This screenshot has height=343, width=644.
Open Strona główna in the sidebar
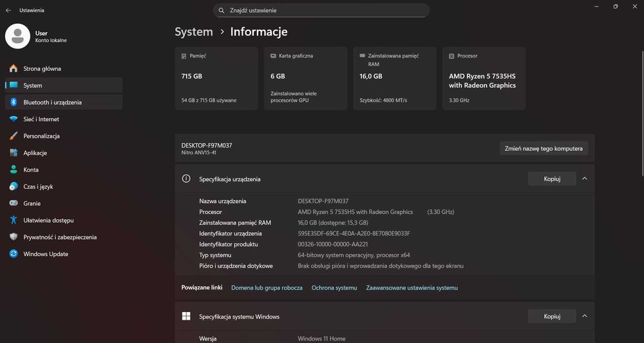[x=64, y=69]
